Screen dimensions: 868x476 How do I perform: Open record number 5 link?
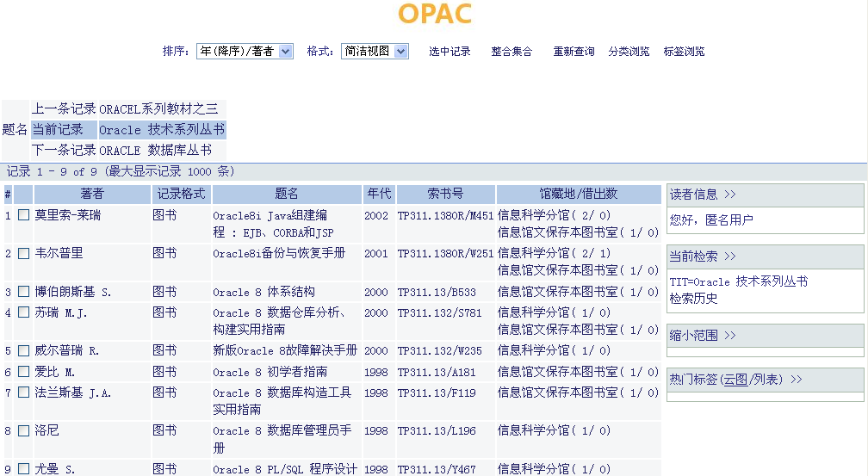[8, 351]
